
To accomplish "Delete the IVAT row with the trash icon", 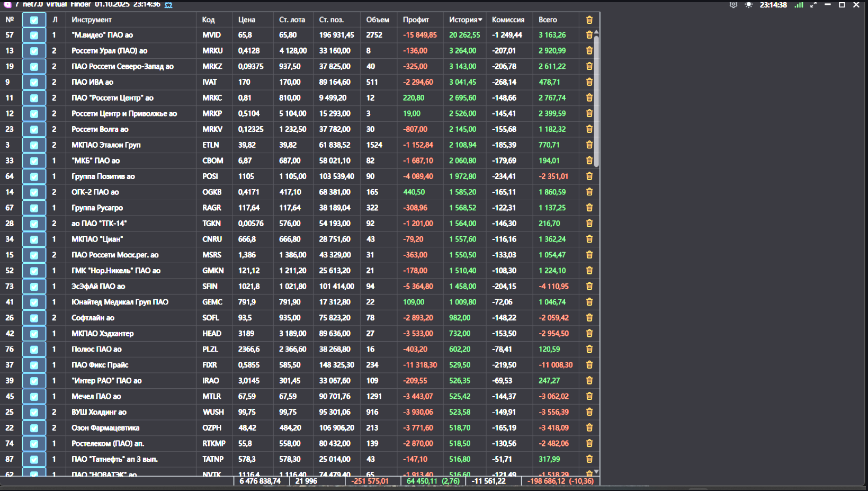I will click(589, 82).
